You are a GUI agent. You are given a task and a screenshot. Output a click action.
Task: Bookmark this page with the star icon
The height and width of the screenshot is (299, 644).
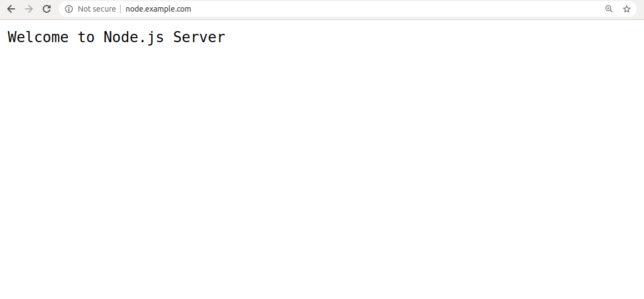[627, 9]
